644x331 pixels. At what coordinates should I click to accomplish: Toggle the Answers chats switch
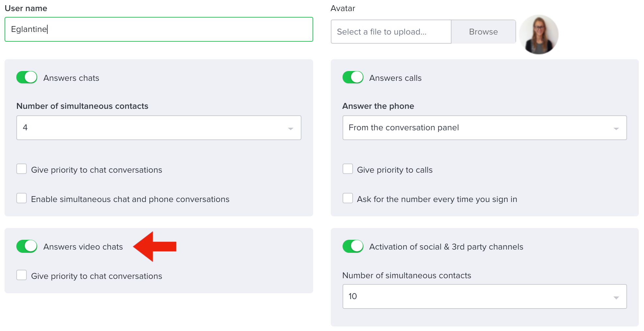pyautogui.click(x=27, y=78)
